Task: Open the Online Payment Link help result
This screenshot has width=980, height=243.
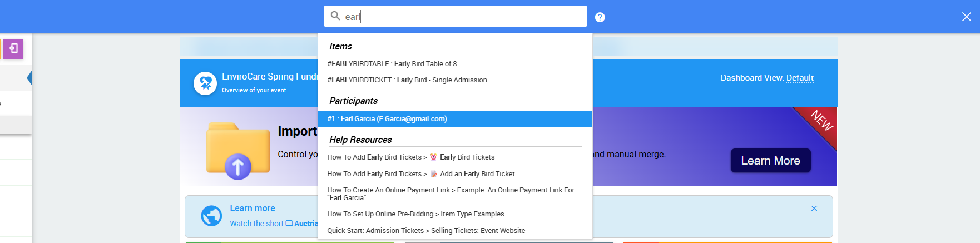Action: 451,194
